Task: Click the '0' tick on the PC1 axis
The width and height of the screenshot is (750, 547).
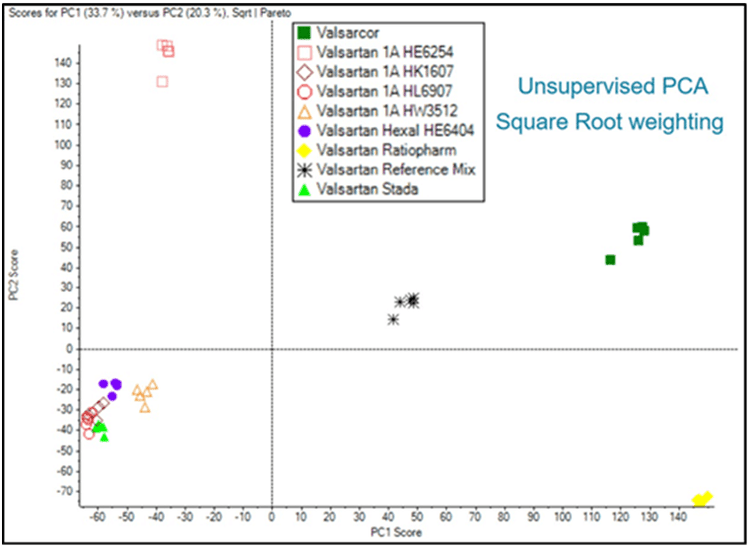Action: [x=272, y=517]
